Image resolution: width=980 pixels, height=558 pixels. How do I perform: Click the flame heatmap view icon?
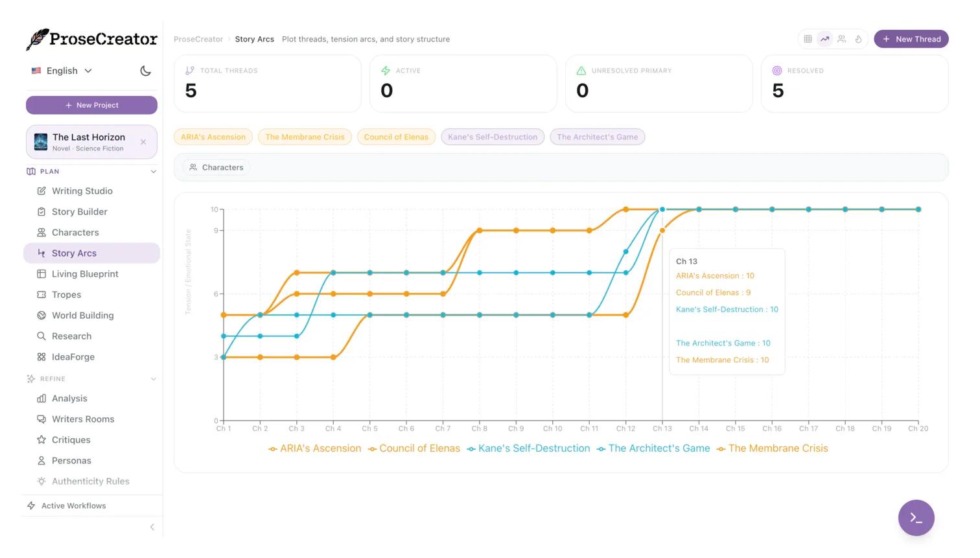[858, 39]
